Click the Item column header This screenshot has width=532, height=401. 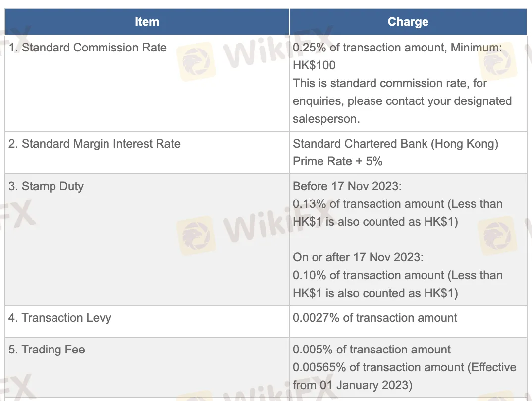coord(147,22)
